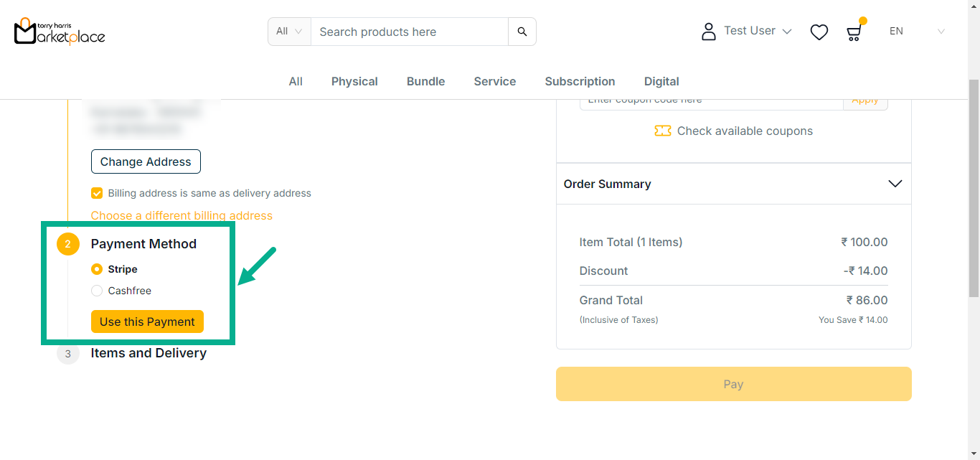Click the Marketplace logo
This screenshot has width=980, height=460.
coord(60,32)
